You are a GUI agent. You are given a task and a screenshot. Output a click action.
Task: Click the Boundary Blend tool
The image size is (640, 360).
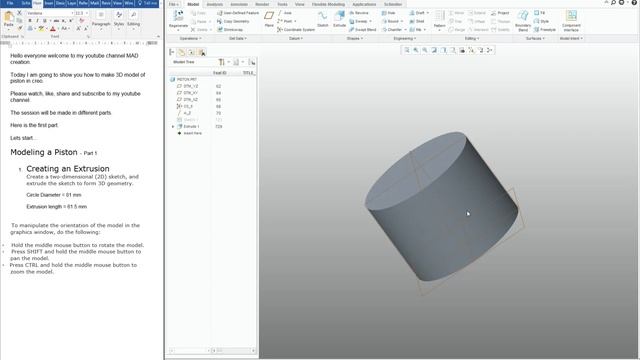click(x=523, y=21)
